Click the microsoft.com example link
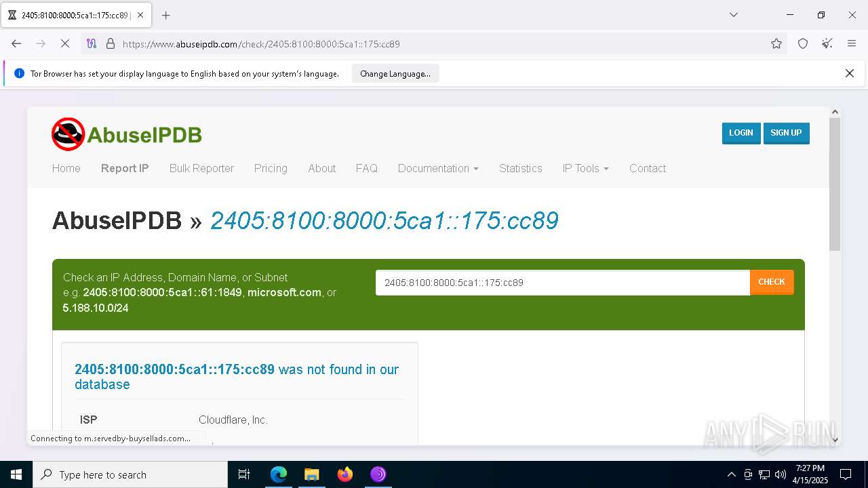Screen dimensions: 868x488 point(284,292)
